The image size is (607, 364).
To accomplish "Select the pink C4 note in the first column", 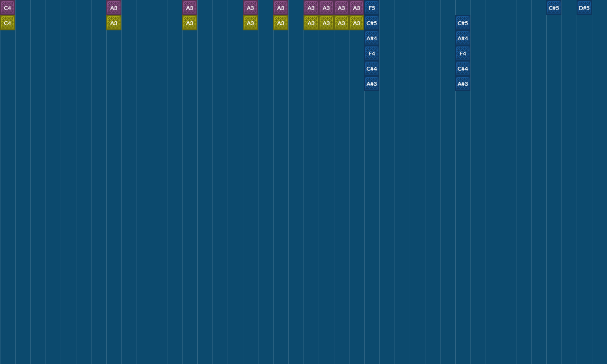I will 7,8.
